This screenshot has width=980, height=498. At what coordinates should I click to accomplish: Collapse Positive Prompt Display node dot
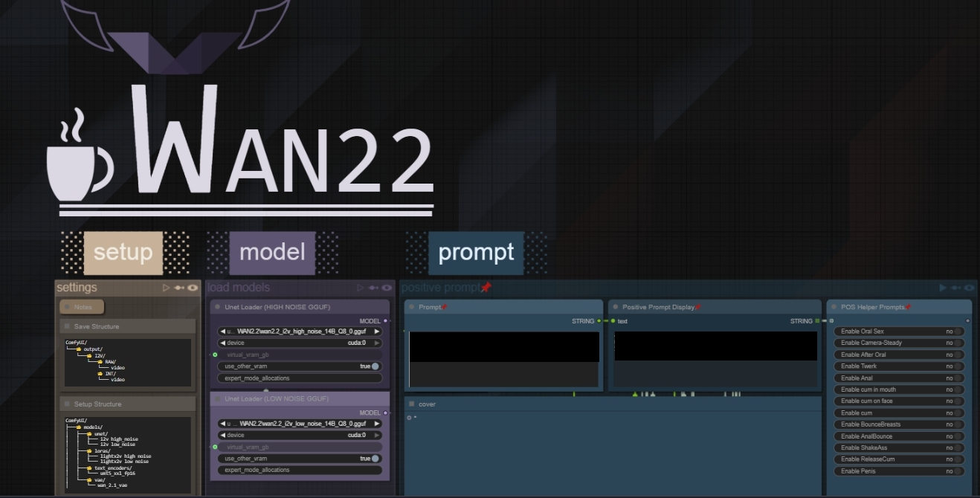(x=615, y=306)
